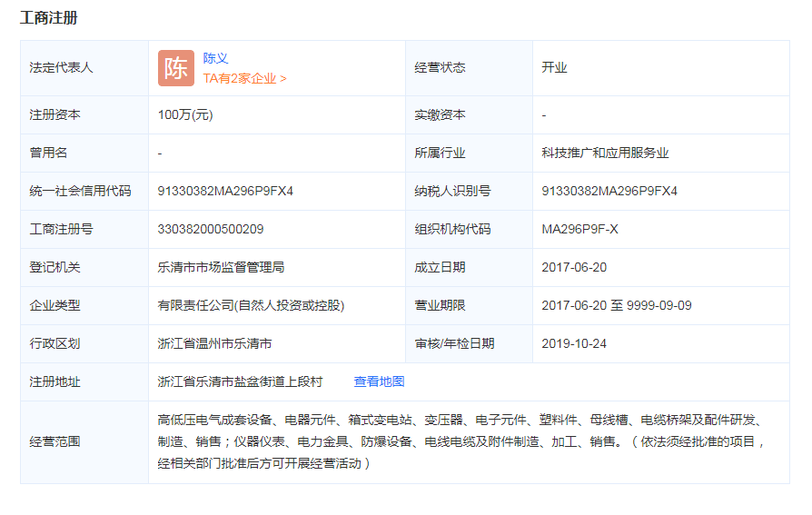
Task: Open legal representative 陈义's profile link
Action: click(215, 58)
